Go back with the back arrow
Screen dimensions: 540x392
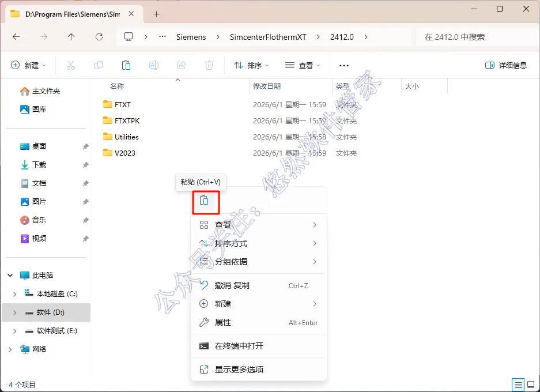coord(16,37)
